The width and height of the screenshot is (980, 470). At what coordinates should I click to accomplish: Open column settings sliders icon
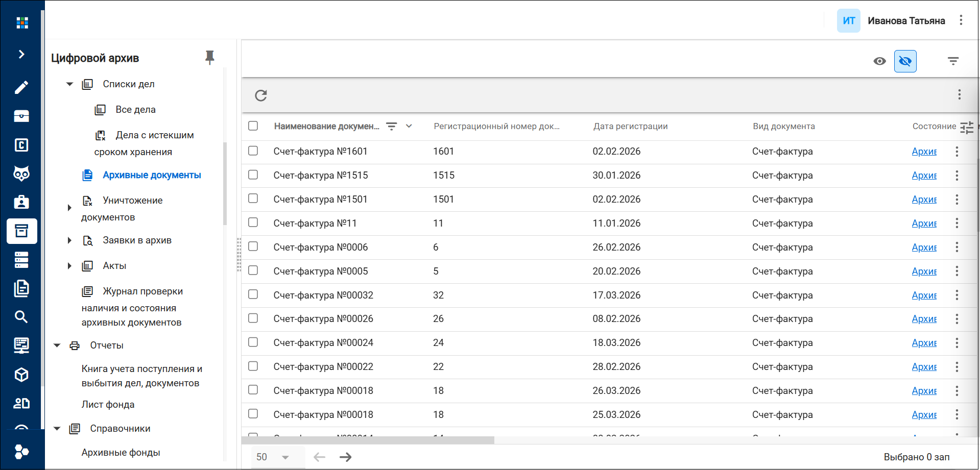(x=967, y=128)
